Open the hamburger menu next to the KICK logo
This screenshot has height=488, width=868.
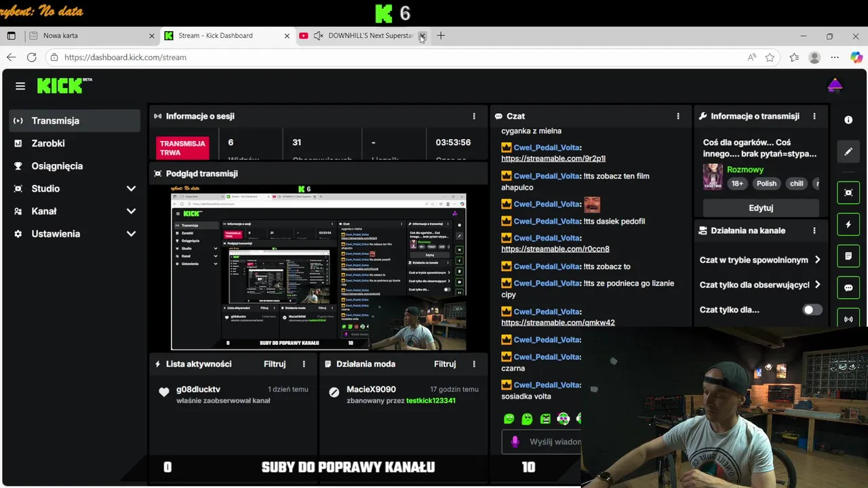pyautogui.click(x=20, y=86)
